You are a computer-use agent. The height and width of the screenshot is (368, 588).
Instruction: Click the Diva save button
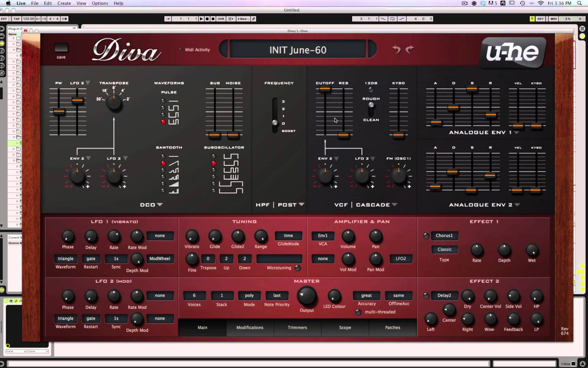61,48
